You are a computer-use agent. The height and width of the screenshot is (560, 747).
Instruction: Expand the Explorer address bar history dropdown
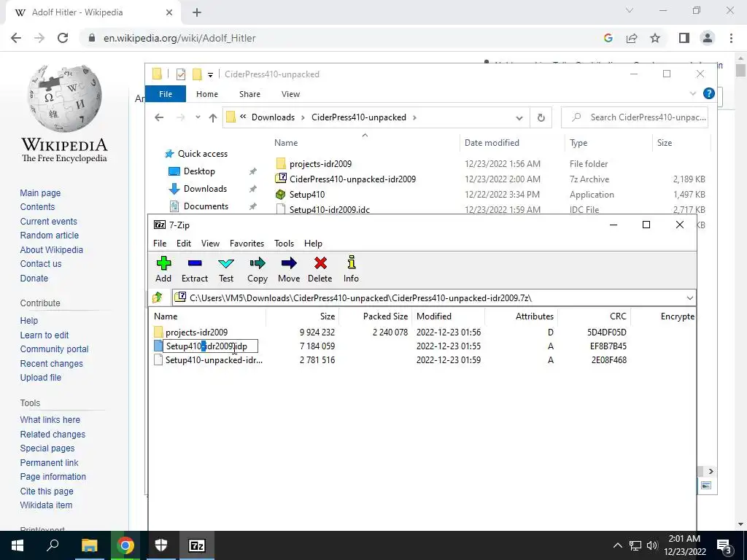(519, 117)
